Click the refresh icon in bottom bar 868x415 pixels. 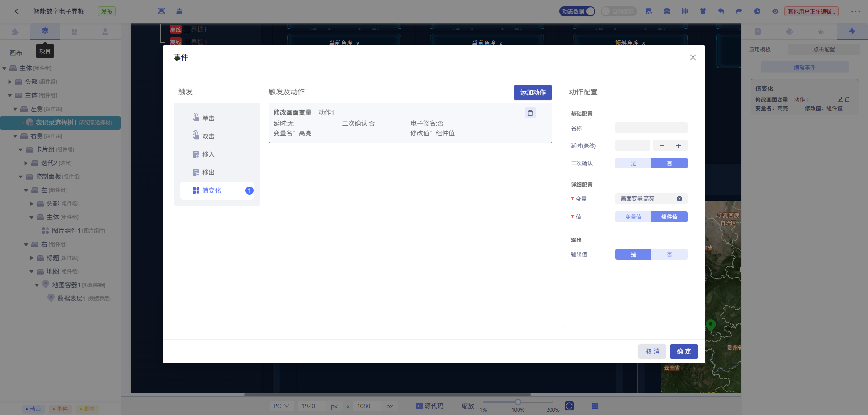569,406
